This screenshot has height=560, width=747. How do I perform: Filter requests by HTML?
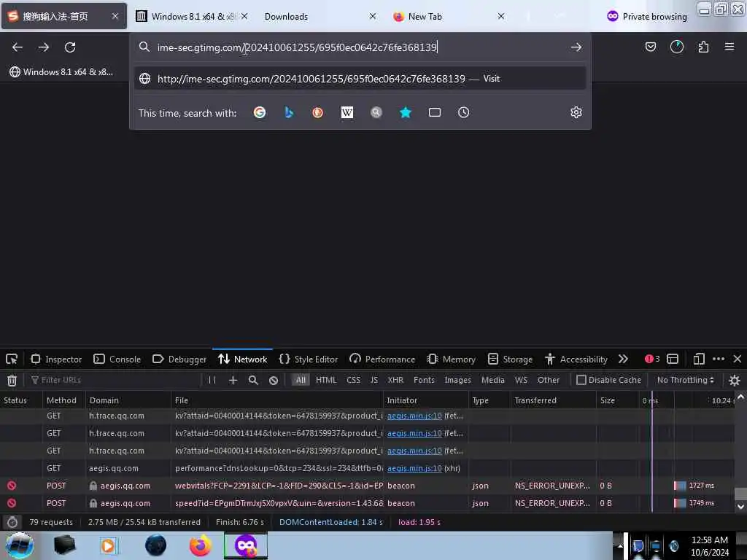coord(326,380)
